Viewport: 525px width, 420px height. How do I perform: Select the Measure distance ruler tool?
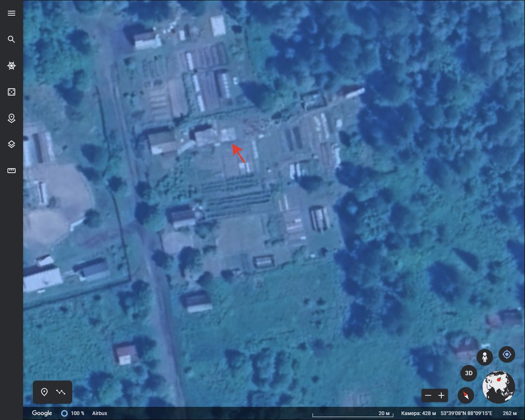pos(11,170)
